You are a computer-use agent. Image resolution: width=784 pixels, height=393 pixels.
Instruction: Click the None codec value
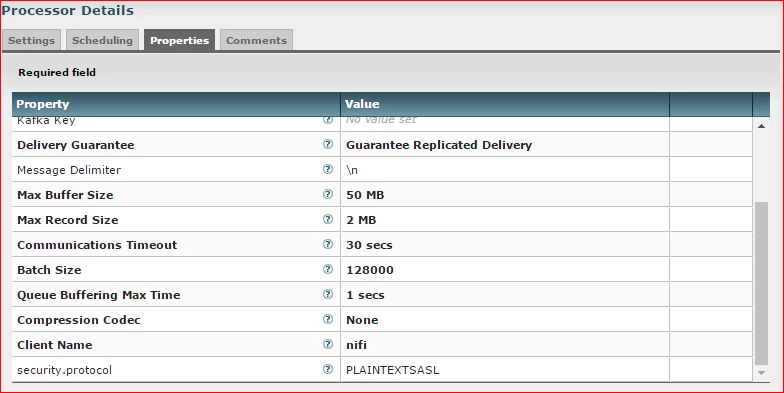click(362, 320)
